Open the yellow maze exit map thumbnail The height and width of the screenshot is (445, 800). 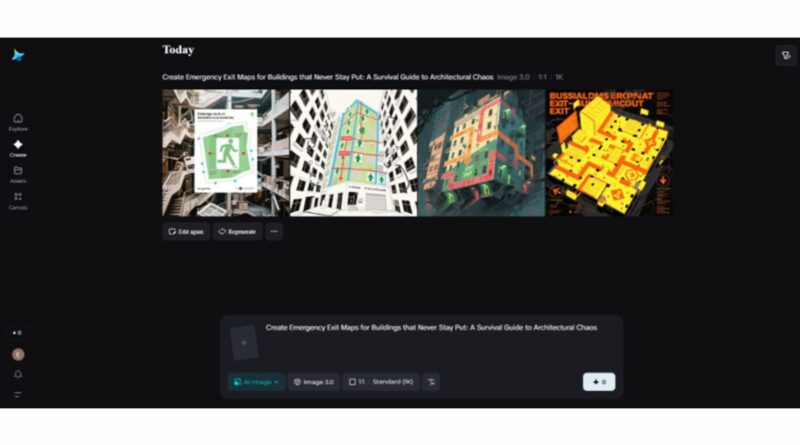tap(610, 153)
